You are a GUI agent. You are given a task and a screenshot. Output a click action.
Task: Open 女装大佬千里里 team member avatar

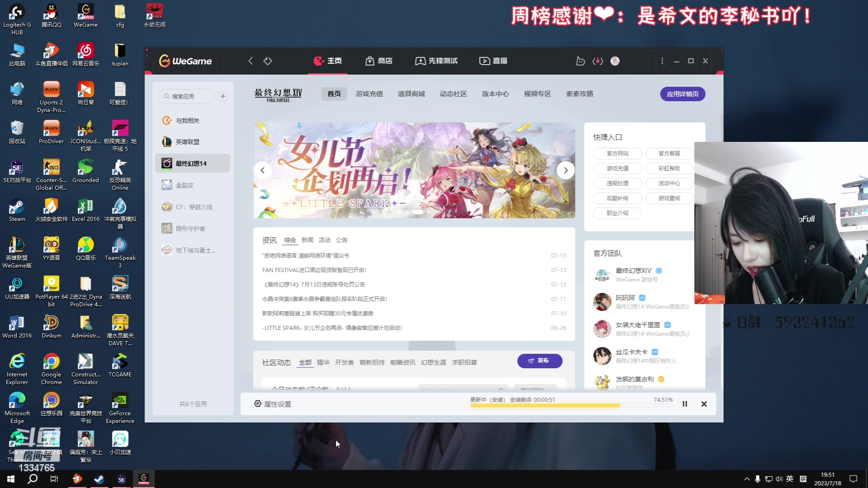tap(602, 329)
